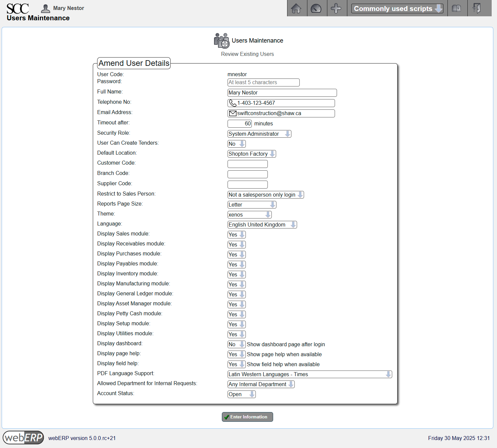Open the Account Status dropdown

(x=242, y=394)
